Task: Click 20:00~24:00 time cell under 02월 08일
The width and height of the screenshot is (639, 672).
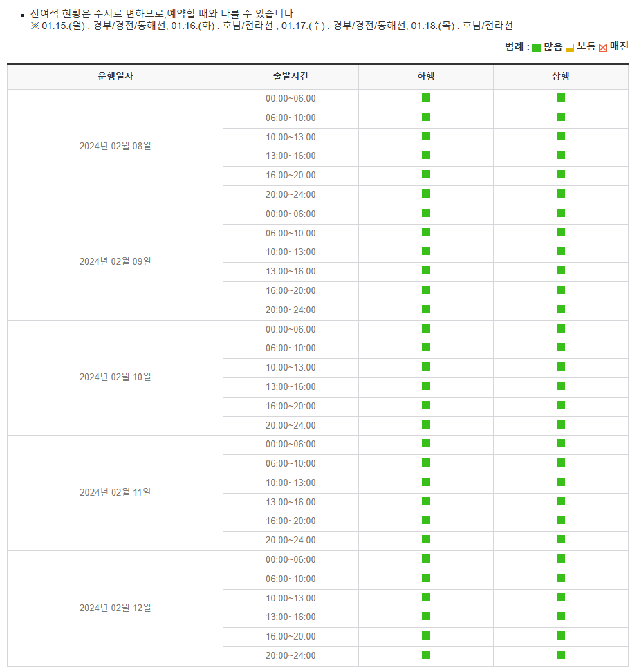Action: click(290, 194)
